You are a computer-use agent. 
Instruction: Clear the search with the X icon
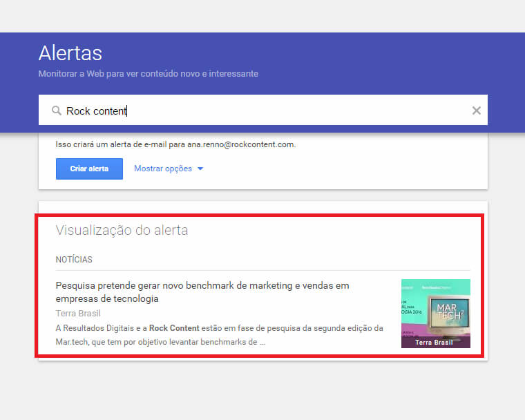coord(476,111)
